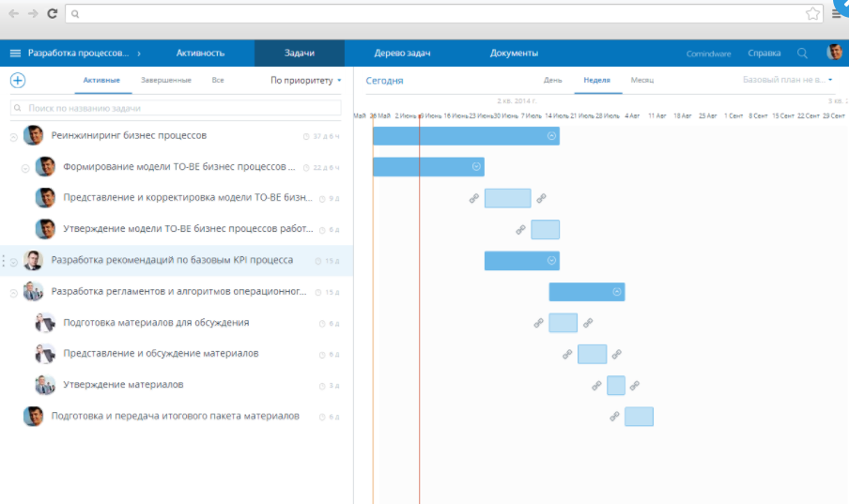Open browser menu icon at far right
Screen dimensions: 849x504
(837, 14)
